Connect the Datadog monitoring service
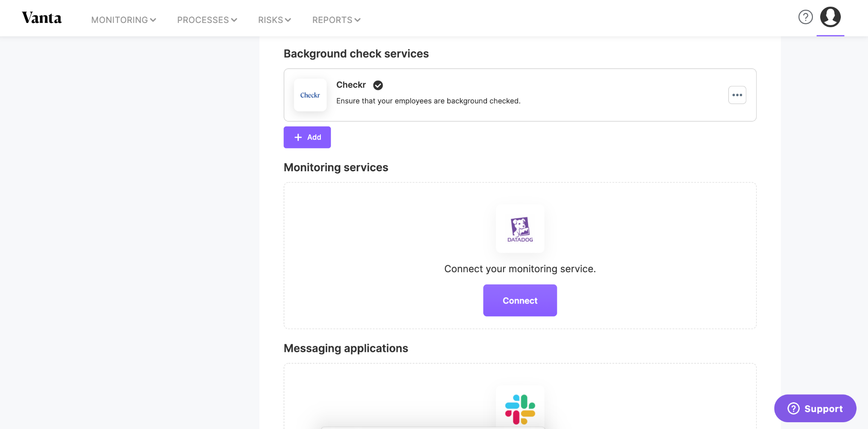The width and height of the screenshot is (868, 429). click(x=520, y=301)
